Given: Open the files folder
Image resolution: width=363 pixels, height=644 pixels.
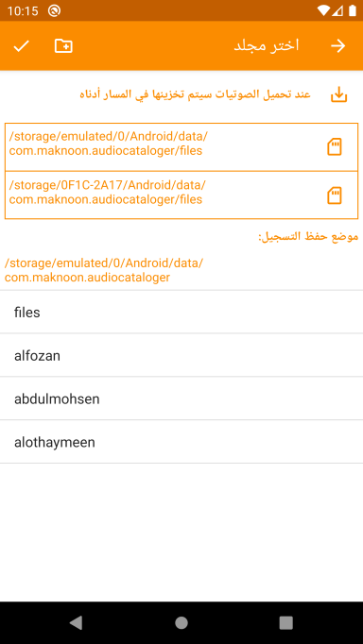Looking at the screenshot, I should click(x=181, y=313).
